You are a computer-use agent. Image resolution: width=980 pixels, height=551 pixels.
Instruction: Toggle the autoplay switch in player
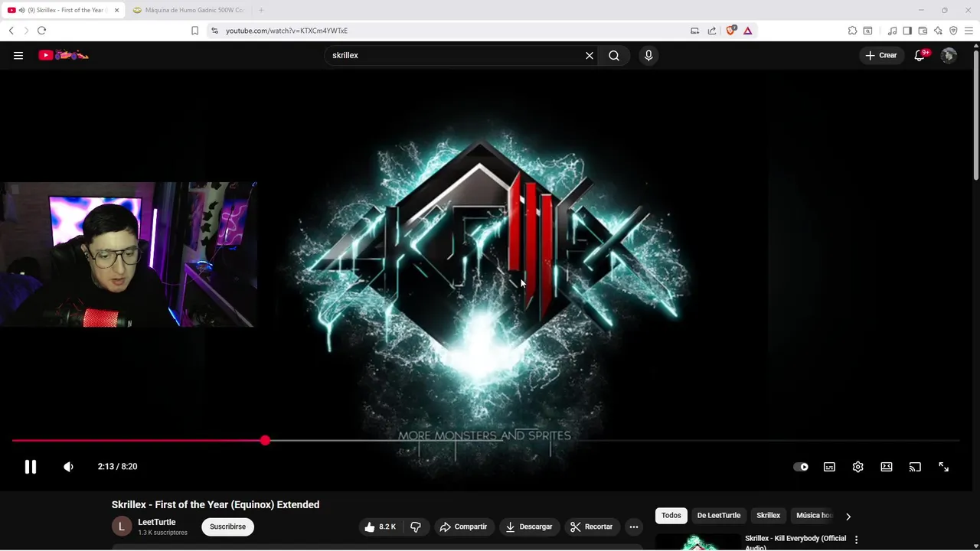[x=801, y=467]
